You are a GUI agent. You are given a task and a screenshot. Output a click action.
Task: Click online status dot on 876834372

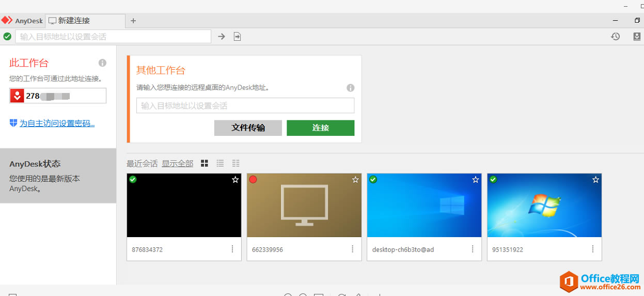point(133,179)
